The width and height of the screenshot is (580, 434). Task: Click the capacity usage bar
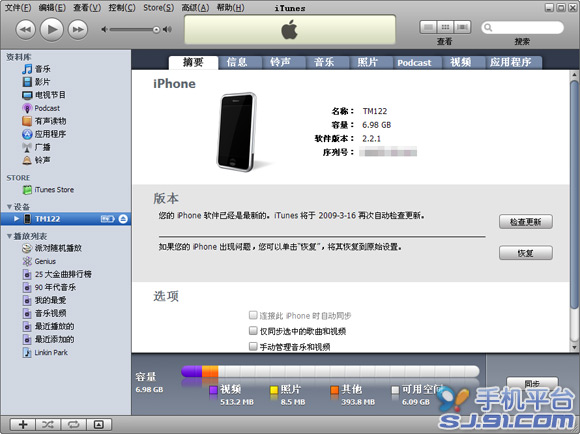pyautogui.click(x=330, y=371)
